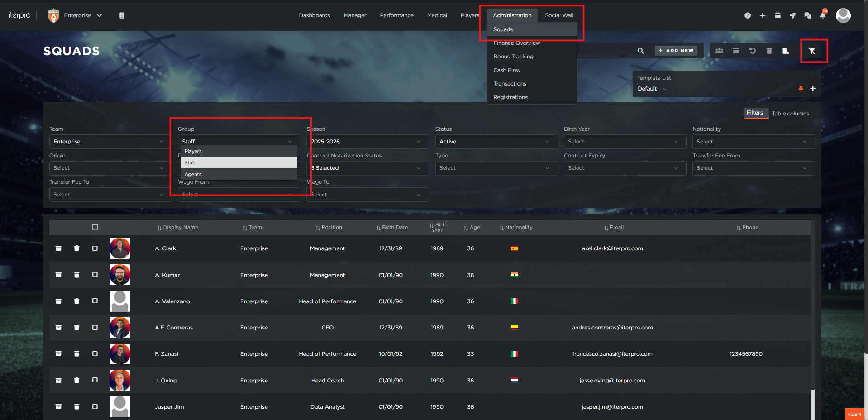Open Bonus Tracking from Administration menu
The height and width of the screenshot is (420, 868).
coord(513,57)
